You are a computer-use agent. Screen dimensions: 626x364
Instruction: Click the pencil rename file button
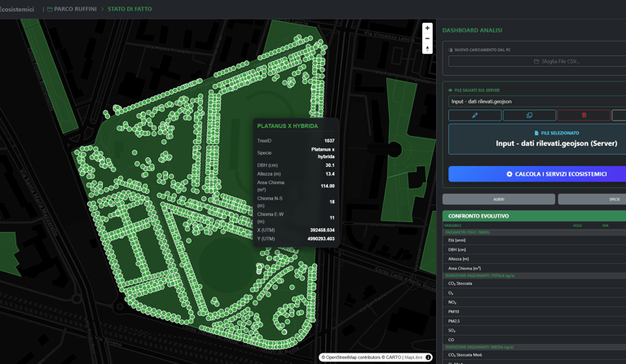pyautogui.click(x=474, y=115)
